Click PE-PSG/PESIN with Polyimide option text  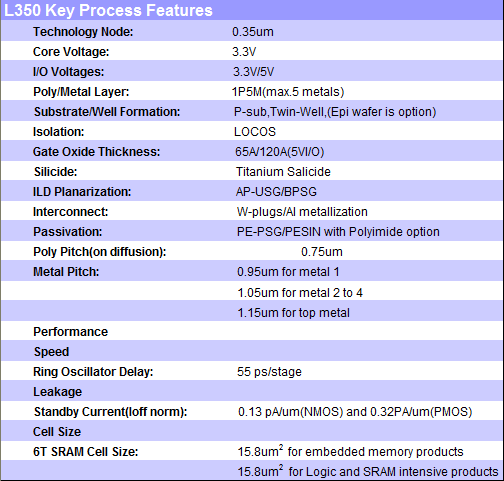click(338, 232)
